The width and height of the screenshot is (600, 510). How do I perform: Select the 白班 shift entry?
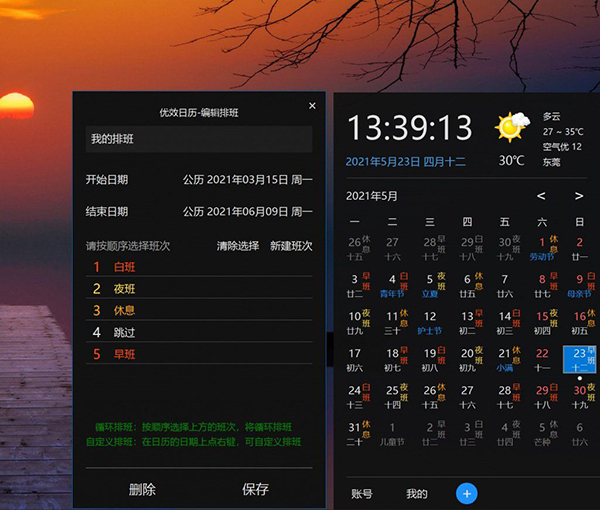coord(124,267)
